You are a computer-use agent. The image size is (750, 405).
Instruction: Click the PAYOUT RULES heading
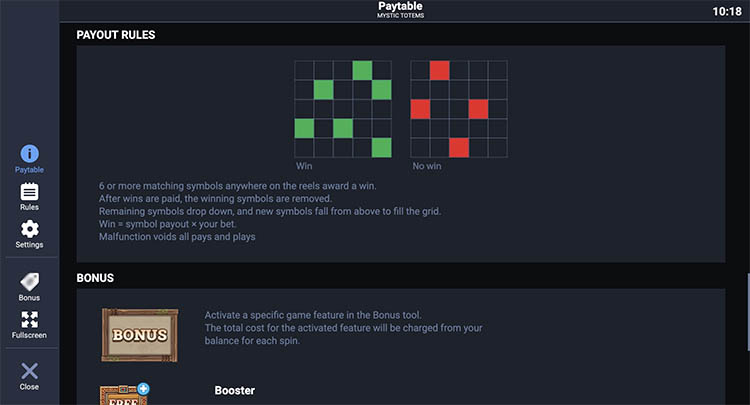116,35
